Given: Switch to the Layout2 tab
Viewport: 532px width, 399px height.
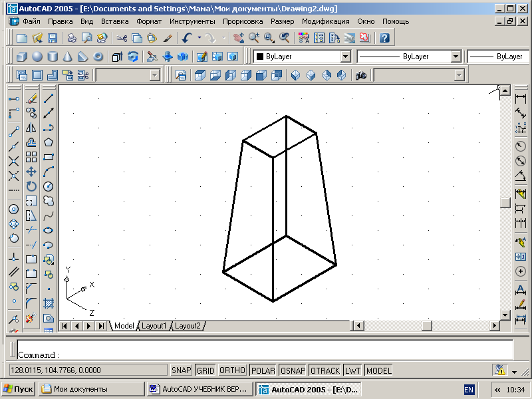Looking at the screenshot, I should 188,326.
